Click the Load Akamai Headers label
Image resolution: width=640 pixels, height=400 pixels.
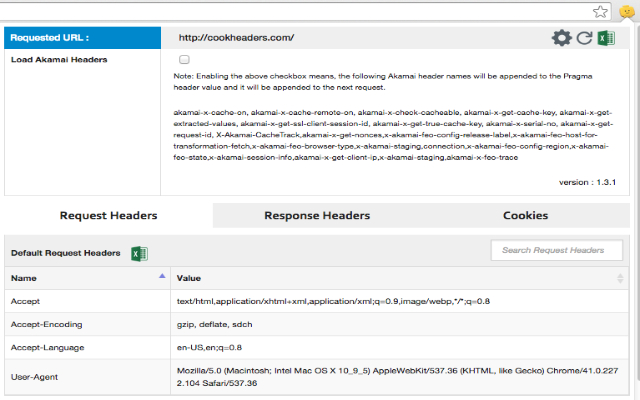point(59,60)
